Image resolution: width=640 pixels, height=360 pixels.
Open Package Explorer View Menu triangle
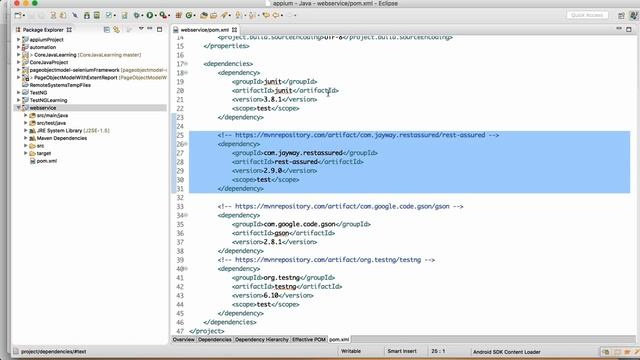[141, 29]
